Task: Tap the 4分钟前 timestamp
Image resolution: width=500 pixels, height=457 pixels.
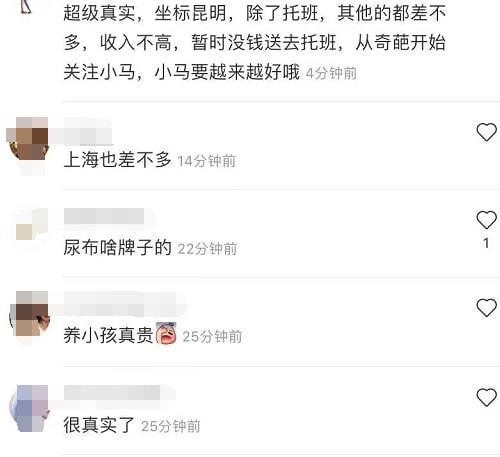Action: [331, 73]
